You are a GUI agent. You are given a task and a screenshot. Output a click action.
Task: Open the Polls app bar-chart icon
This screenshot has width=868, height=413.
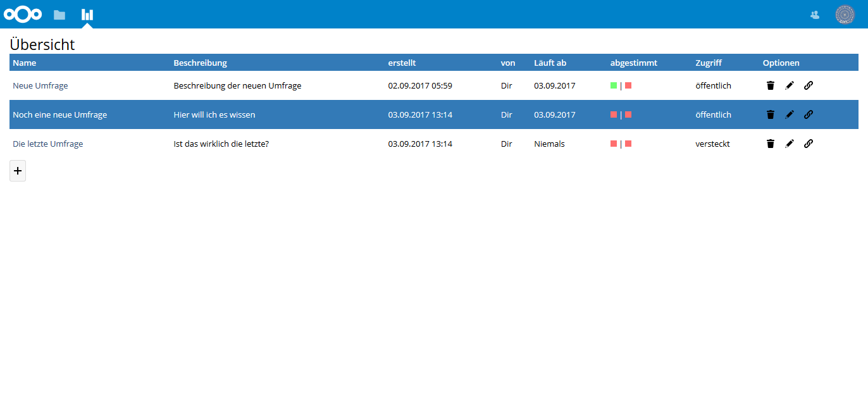87,15
